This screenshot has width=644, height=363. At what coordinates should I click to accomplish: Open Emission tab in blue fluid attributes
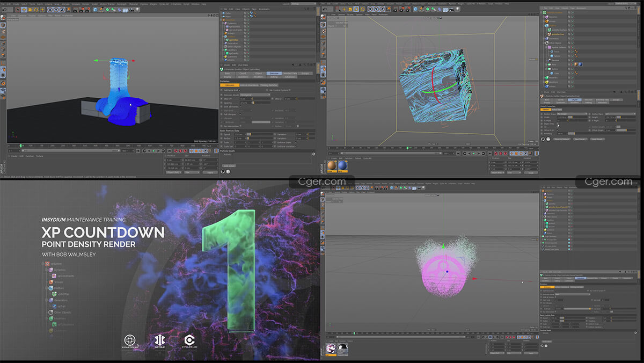274,73
